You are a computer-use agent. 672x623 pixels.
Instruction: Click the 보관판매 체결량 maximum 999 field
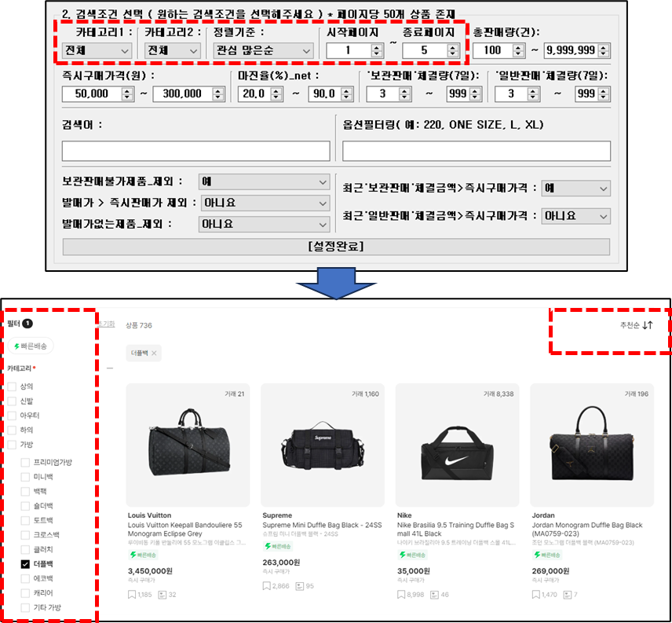[464, 94]
